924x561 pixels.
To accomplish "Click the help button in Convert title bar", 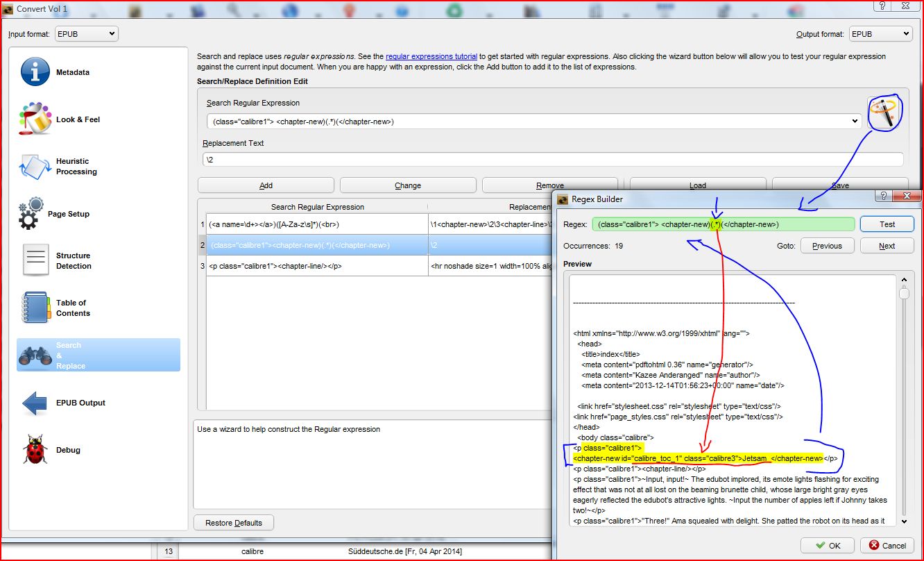I will 882,6.
